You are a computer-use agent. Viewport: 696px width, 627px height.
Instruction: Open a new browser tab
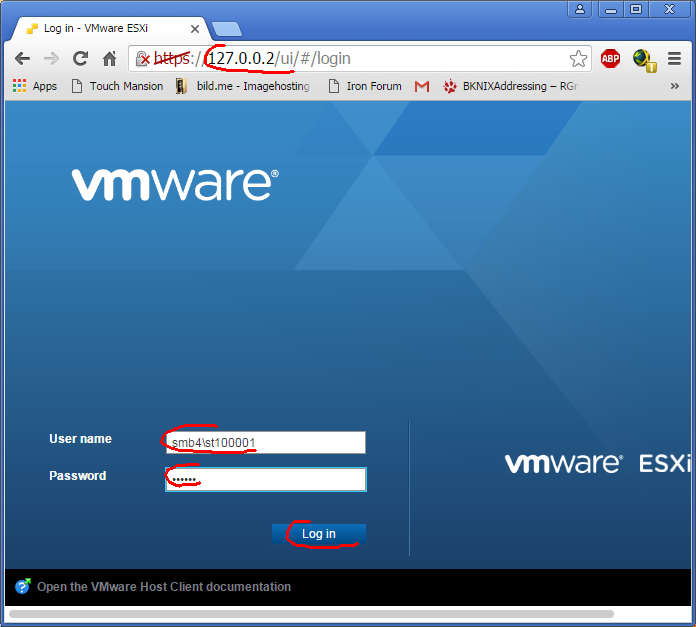[227, 29]
